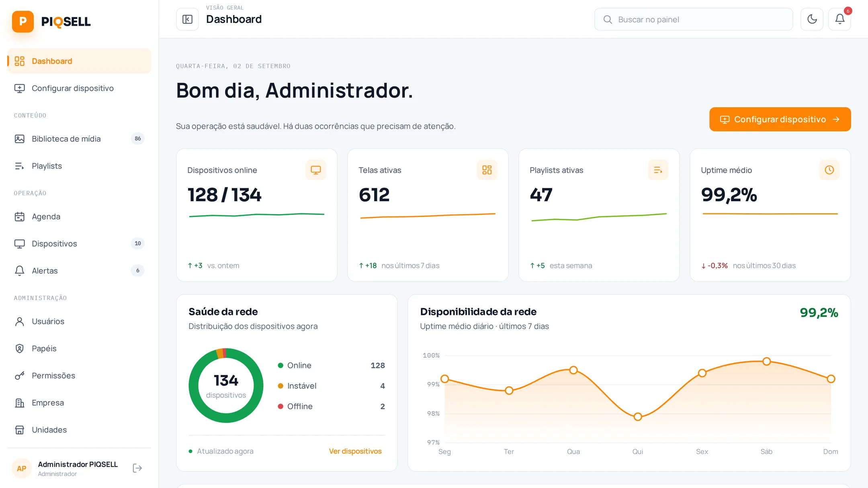Click the Online legend row
Viewport: 868px width, 488px height.
[331, 365]
